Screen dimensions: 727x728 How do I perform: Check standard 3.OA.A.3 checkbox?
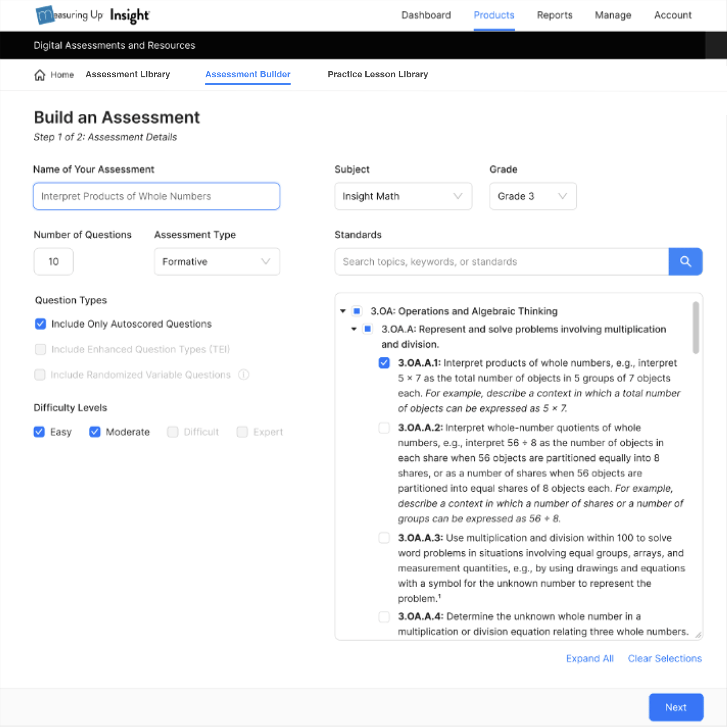point(384,538)
